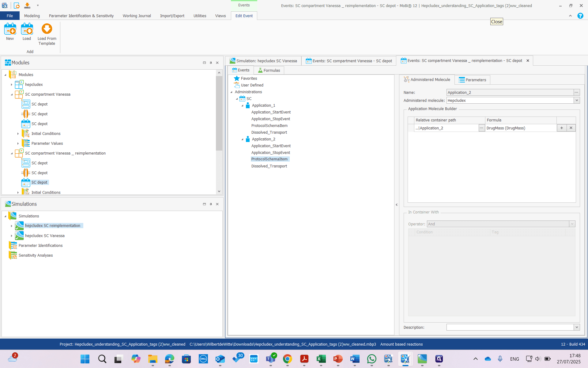Click the Application_1 node icon
Viewport: 588px width, 368px height.
tap(248, 105)
